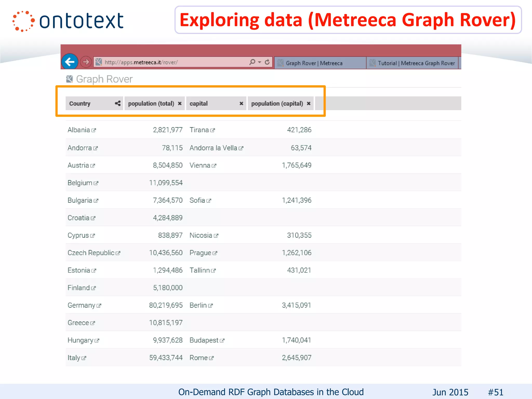532x399 pixels.
Task: Click the Budapest capital link
Action: 204,340
